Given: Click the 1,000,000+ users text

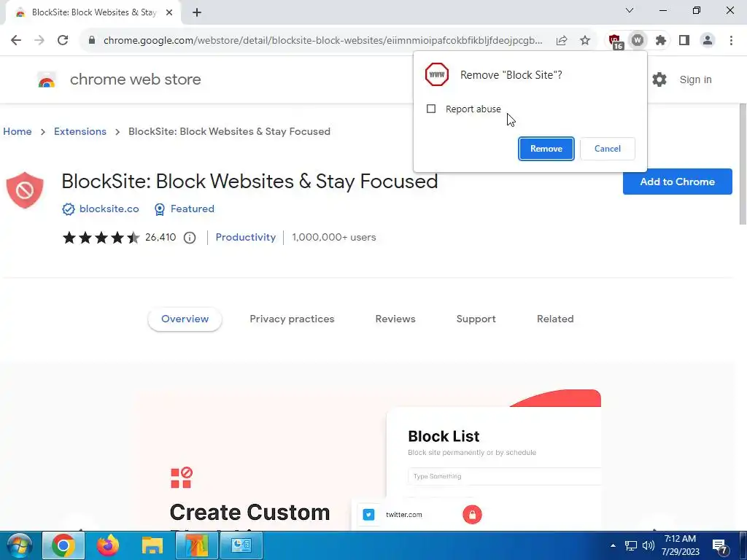Looking at the screenshot, I should click(x=334, y=237).
